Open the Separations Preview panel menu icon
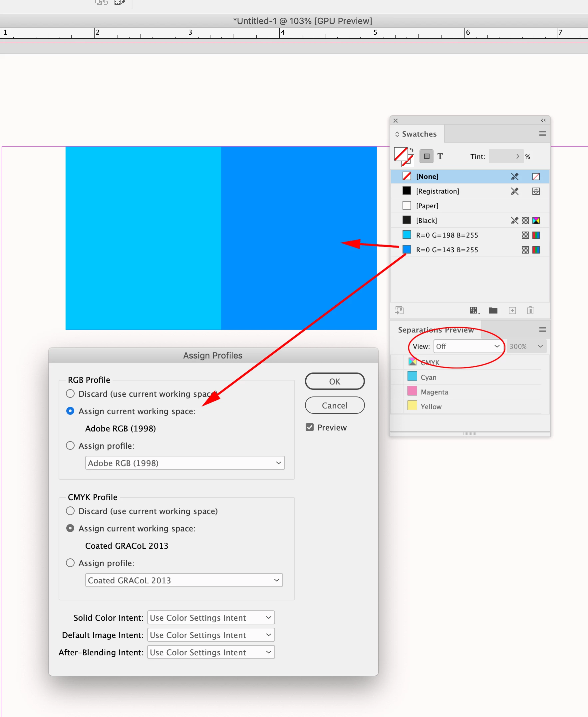The width and height of the screenshot is (588, 717). pos(542,330)
